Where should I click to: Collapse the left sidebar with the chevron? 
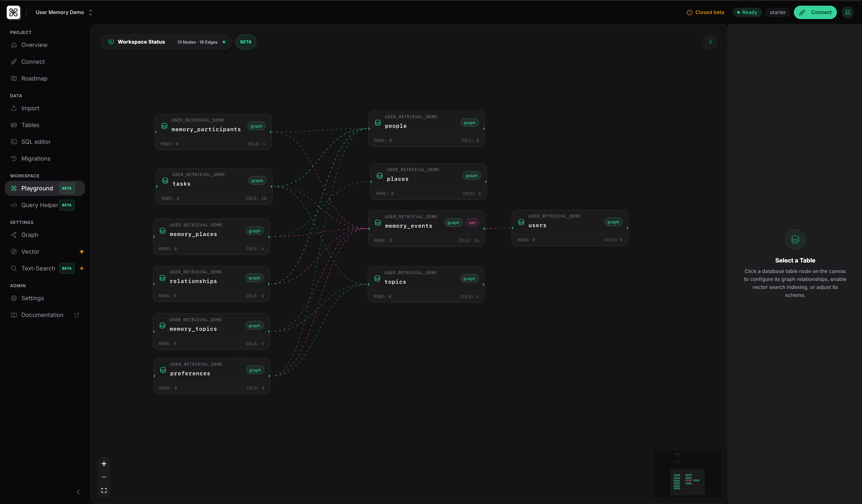pos(78,492)
